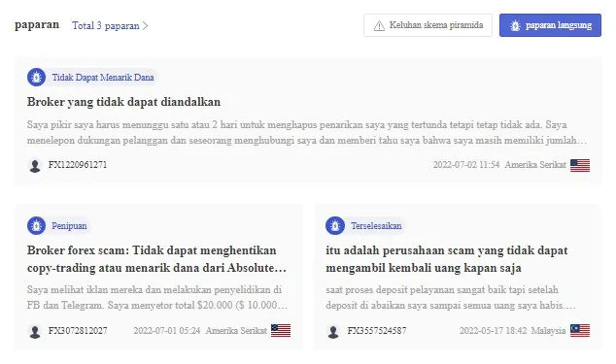Open Keluhan skema piramida button
Screen dimensions: 616x364
pyautogui.click(x=428, y=25)
